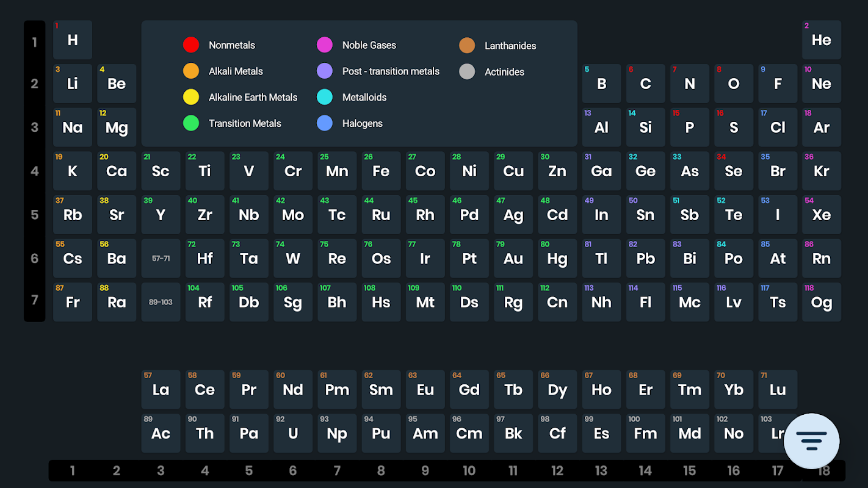This screenshot has width=868, height=488.
Task: Select the Iron (Fe) element tile
Action: click(381, 171)
